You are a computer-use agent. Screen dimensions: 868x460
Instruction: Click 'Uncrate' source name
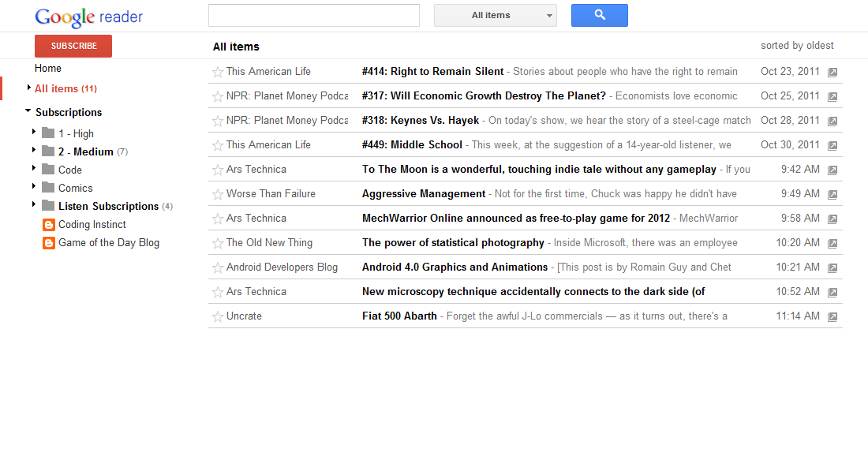click(244, 316)
